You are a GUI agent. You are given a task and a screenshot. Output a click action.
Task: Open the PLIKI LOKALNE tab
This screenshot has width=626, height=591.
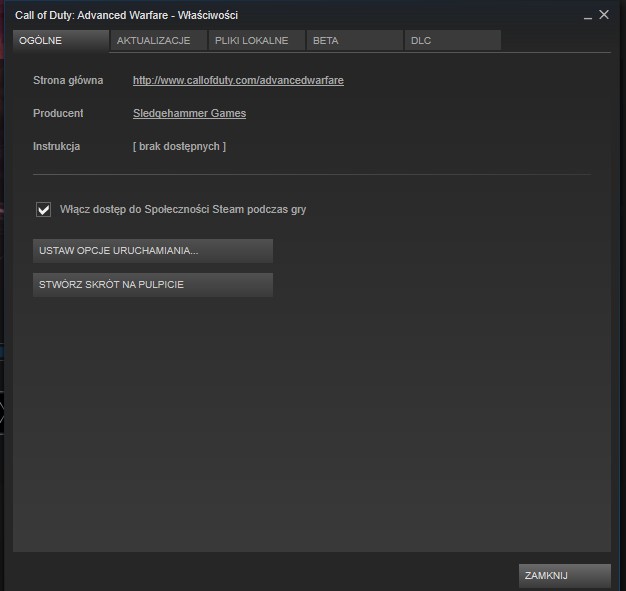coord(257,41)
